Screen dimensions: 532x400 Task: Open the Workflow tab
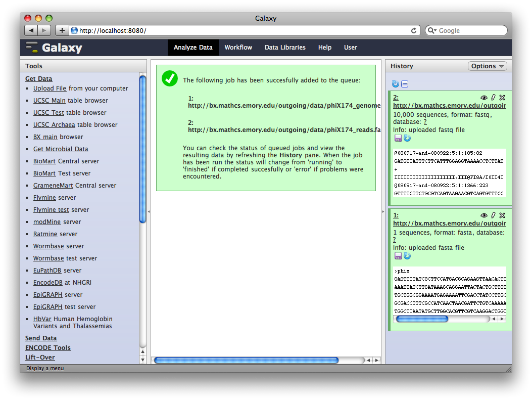[x=238, y=48]
